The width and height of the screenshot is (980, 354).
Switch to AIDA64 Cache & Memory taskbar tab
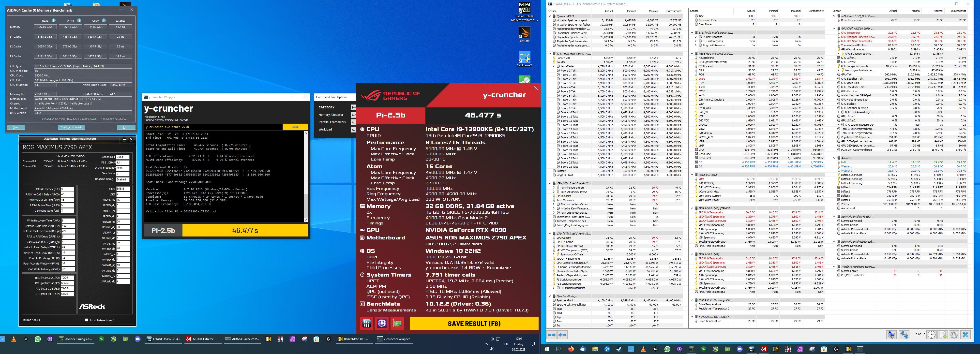pos(242,339)
